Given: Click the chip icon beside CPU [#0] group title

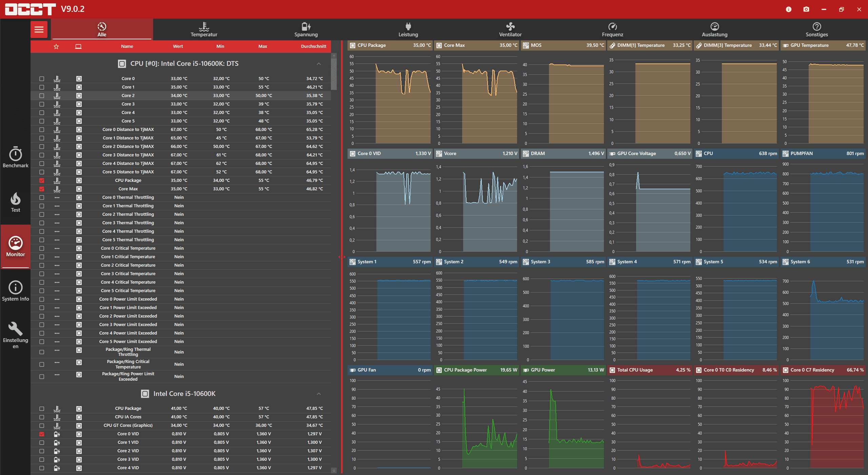Looking at the screenshot, I should (x=122, y=63).
